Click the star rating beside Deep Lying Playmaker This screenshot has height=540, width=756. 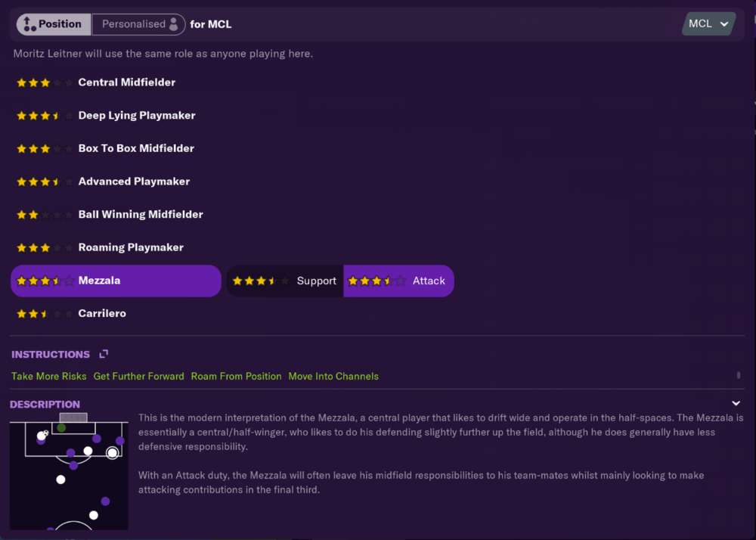45,116
